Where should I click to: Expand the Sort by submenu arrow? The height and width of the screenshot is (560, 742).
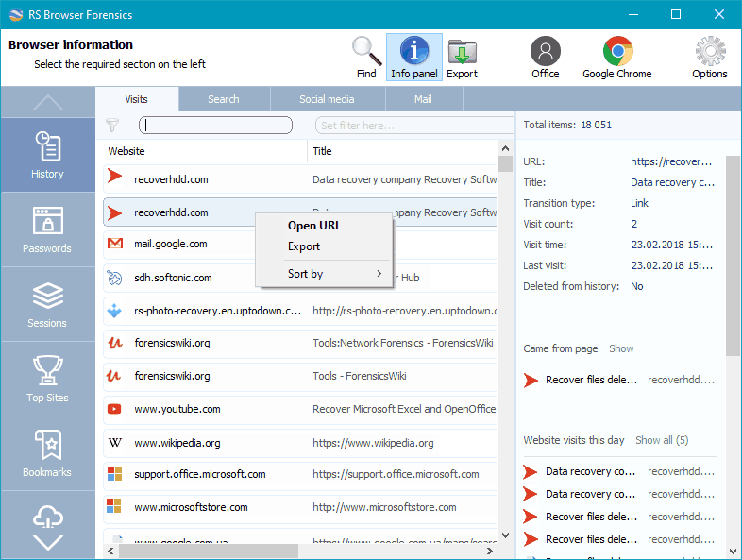pyautogui.click(x=379, y=274)
